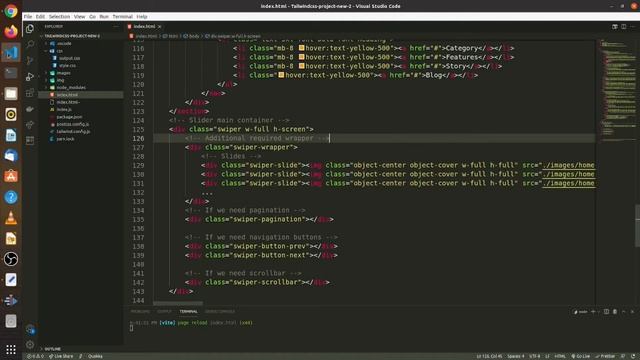
Task: Click yellow color swatch on line 119
Action: pyautogui.click(x=281, y=75)
